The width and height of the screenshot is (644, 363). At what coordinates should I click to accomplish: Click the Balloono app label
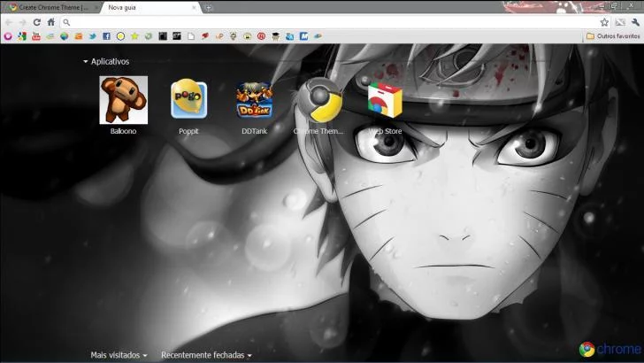tap(123, 131)
